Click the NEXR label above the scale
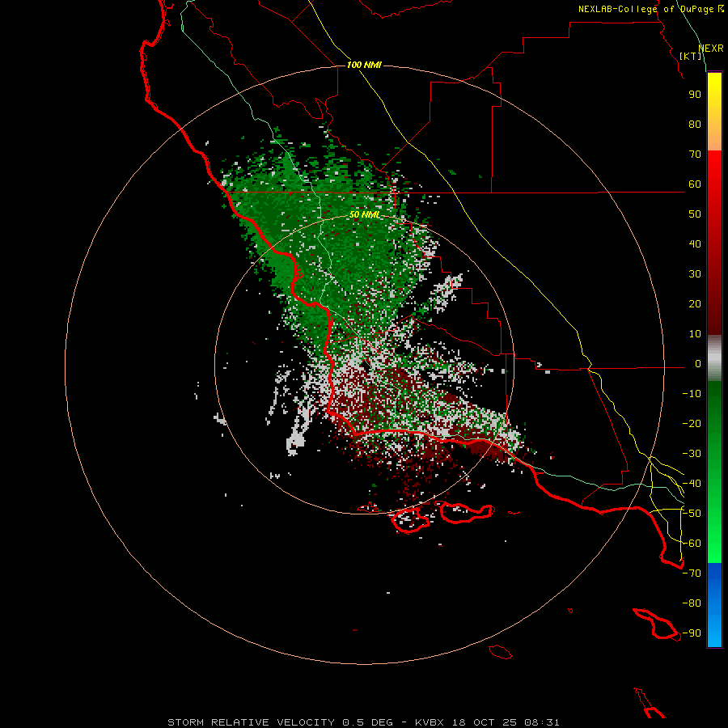Screen dimensions: 728x728 [711, 49]
